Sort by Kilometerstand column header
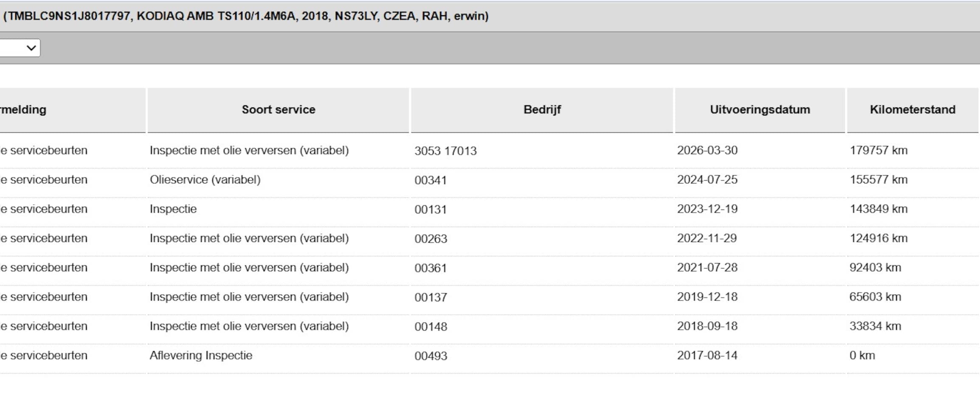Screen dimensions: 980x408 tap(912, 110)
